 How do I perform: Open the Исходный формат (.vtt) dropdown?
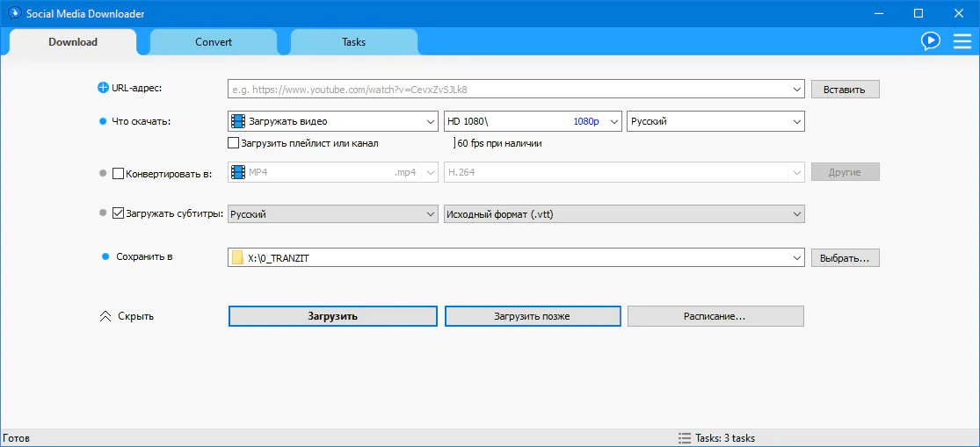coord(796,214)
